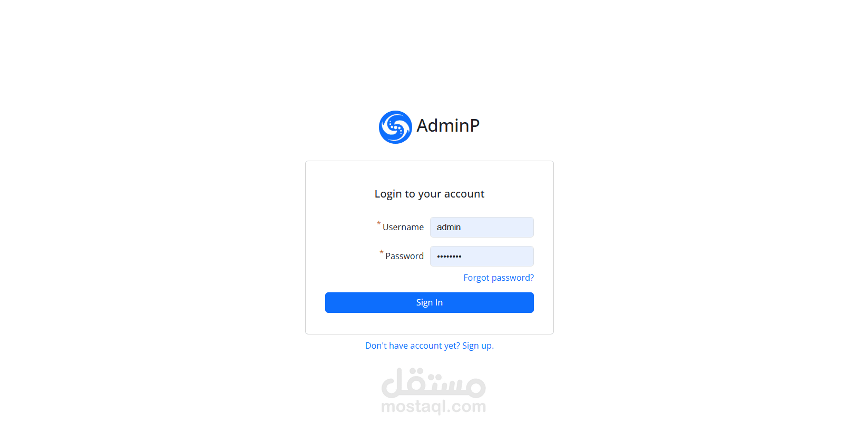This screenshot has width=868, height=424.
Task: Click the mostaql.com watermark text
Action: click(433, 407)
